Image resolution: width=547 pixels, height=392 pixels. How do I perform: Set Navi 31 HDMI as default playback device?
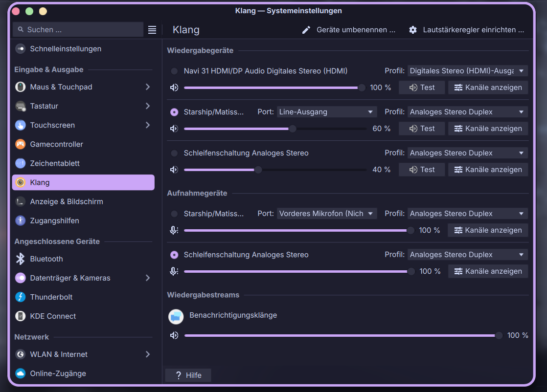tap(174, 71)
